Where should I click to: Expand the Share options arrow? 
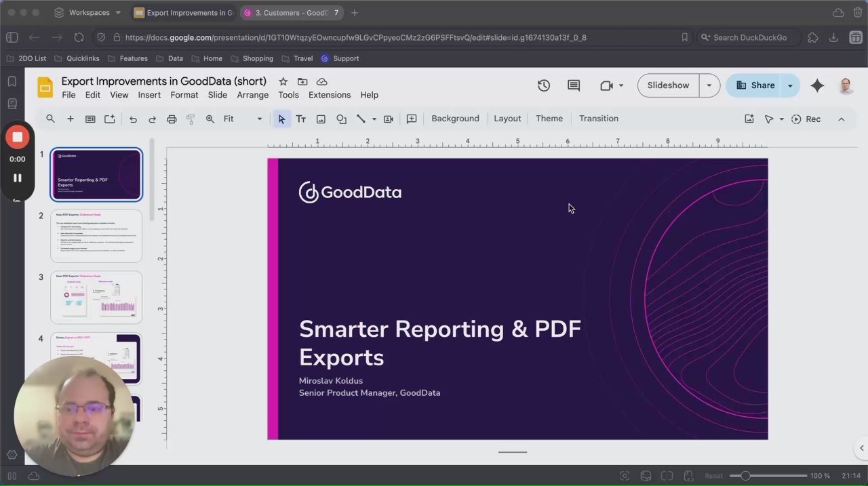tap(790, 85)
